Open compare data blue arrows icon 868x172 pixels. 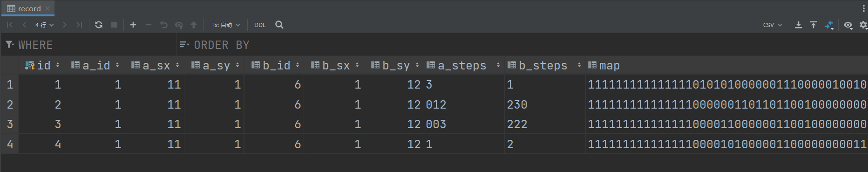[x=829, y=25]
